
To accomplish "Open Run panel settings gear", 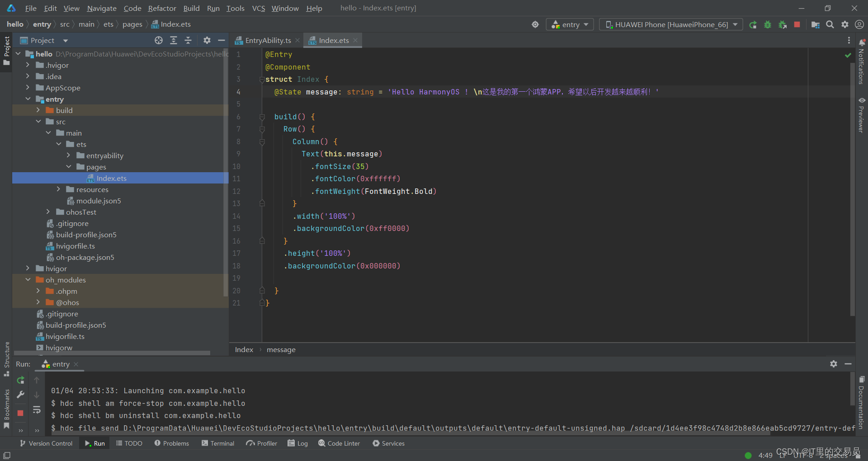I will pyautogui.click(x=834, y=364).
